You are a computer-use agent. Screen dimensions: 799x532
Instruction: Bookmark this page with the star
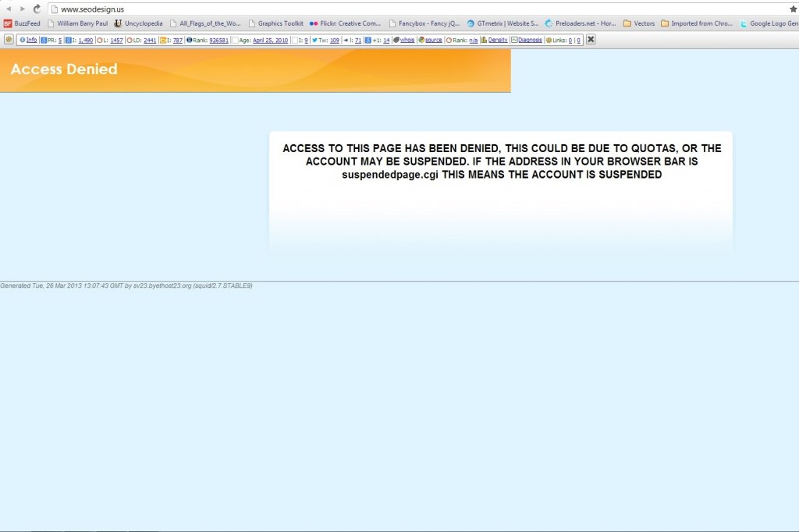793,9
